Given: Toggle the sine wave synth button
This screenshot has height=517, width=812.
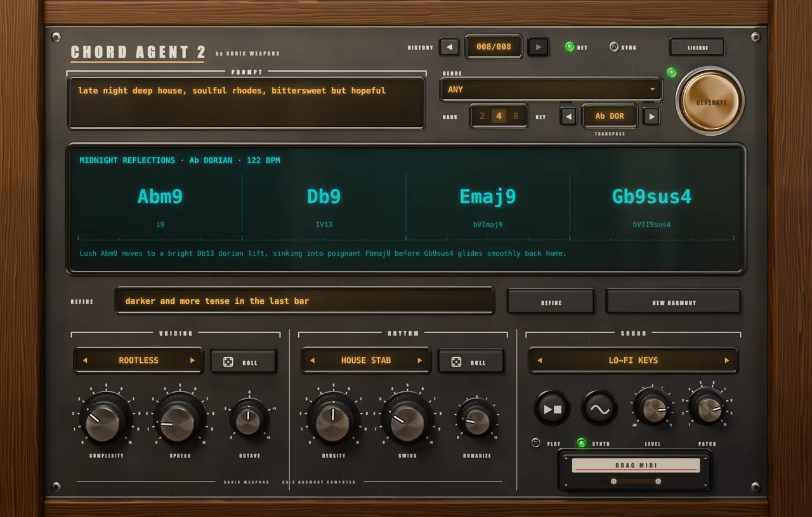Looking at the screenshot, I should (599, 408).
